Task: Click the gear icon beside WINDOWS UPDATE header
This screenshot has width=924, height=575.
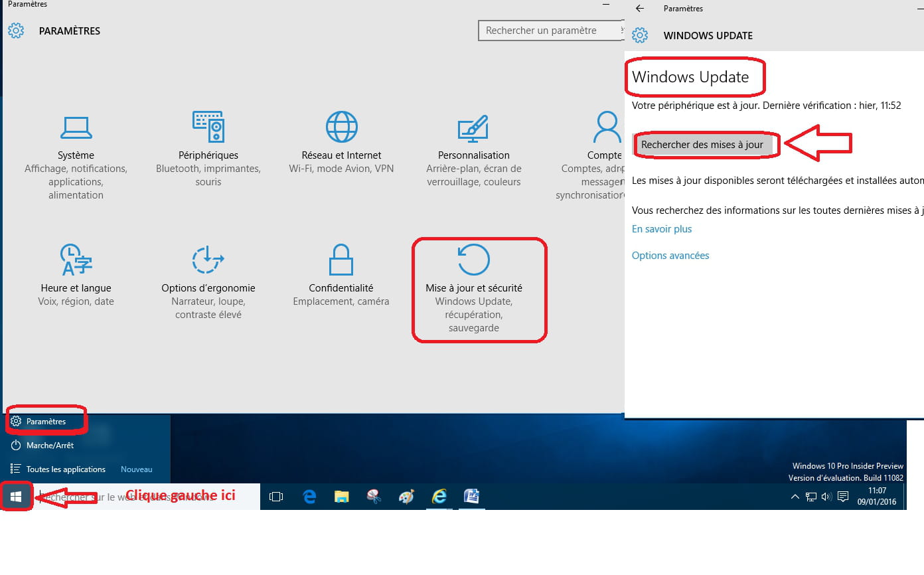Action: coord(640,35)
